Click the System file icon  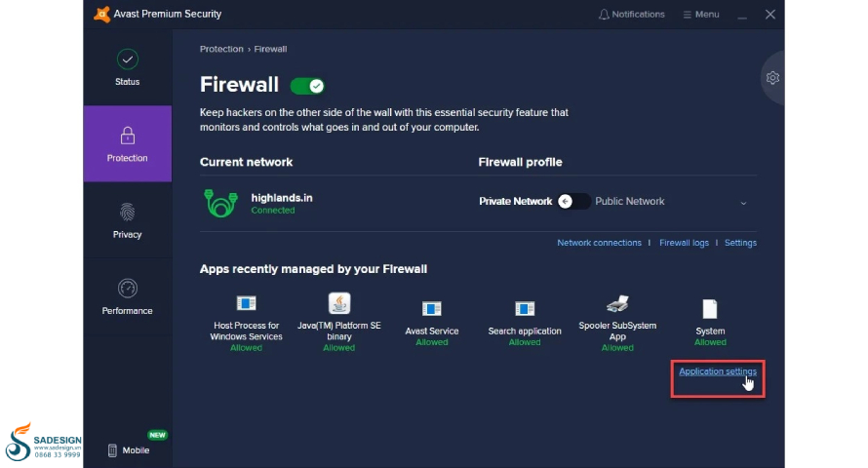coord(710,309)
